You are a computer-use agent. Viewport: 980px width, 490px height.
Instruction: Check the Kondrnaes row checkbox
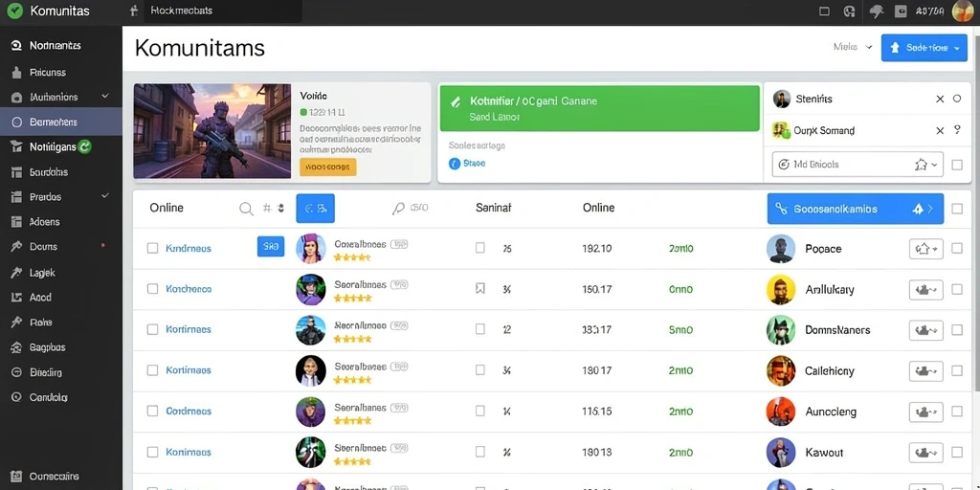pos(152,248)
